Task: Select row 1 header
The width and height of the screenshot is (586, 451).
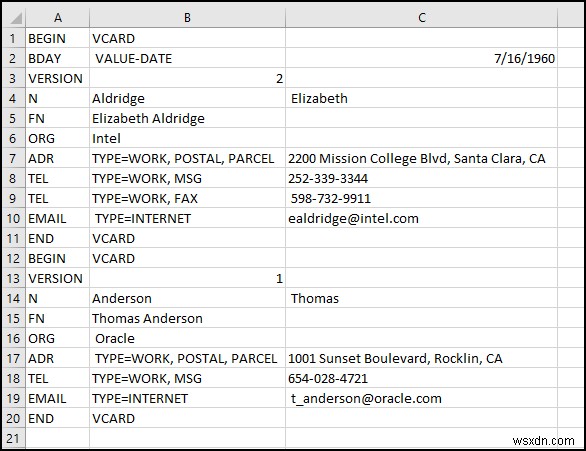Action: (x=13, y=38)
